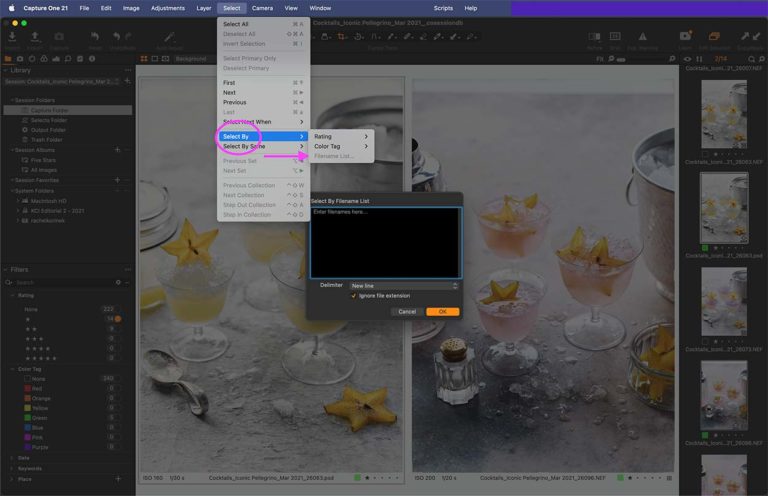Open the Color Tag submenu
Viewport: 768px width, 496px height.
click(341, 146)
